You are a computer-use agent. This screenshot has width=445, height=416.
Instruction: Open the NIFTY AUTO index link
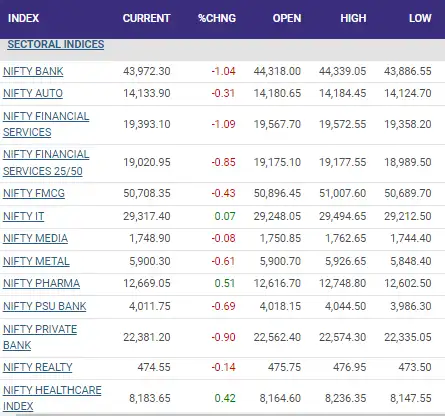tap(33, 93)
